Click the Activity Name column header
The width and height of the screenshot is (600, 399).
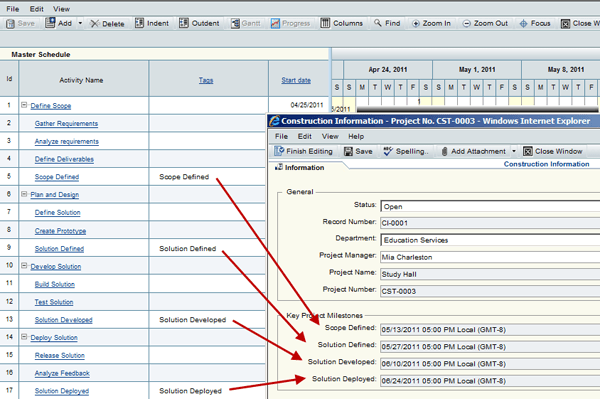coord(83,78)
